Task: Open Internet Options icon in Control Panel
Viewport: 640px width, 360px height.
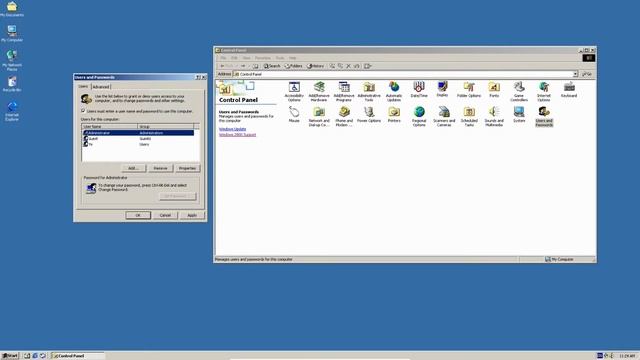Action: click(544, 91)
